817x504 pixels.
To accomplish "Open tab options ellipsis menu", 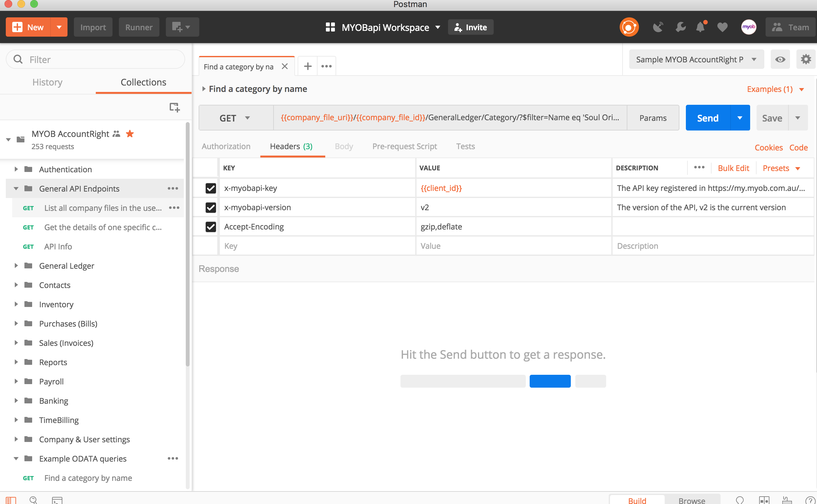I will point(326,66).
